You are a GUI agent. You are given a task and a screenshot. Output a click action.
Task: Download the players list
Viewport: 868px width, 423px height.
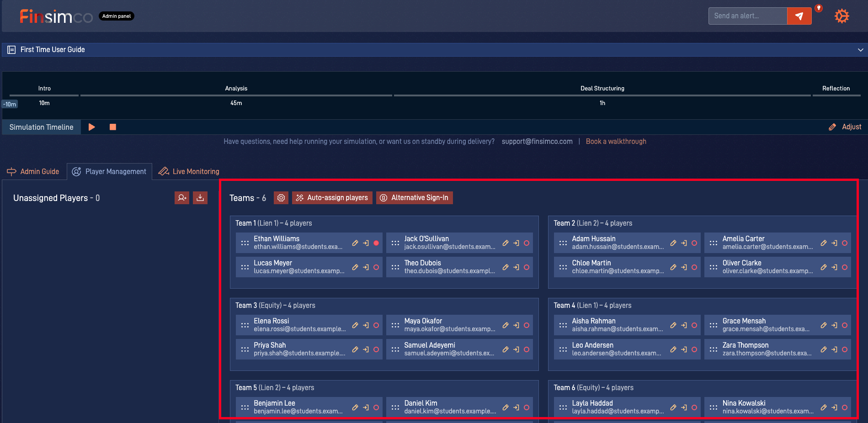(200, 198)
